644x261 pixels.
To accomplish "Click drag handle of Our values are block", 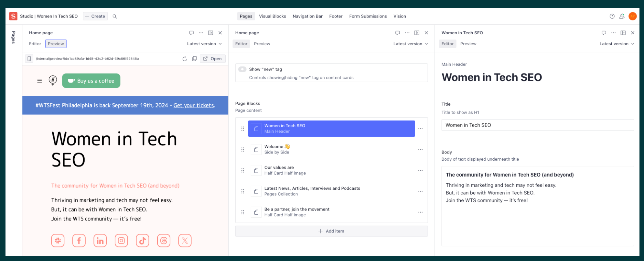I will 242,170.
